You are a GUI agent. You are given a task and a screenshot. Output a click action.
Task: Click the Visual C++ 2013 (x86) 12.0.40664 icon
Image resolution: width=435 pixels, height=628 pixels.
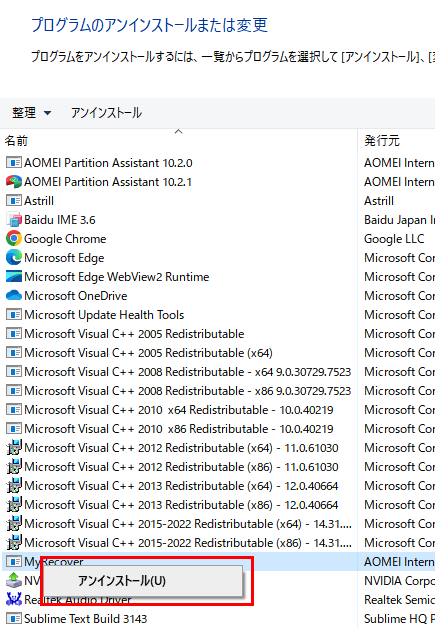tap(14, 505)
